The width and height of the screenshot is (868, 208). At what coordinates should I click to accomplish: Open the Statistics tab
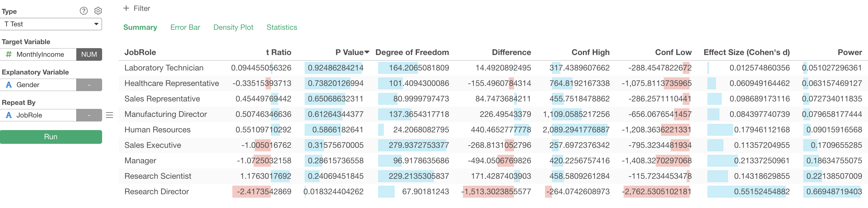click(282, 27)
